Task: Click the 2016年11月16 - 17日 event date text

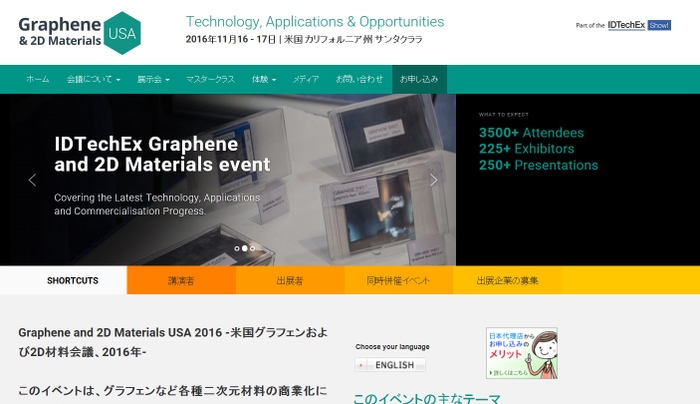Action: coord(231,39)
